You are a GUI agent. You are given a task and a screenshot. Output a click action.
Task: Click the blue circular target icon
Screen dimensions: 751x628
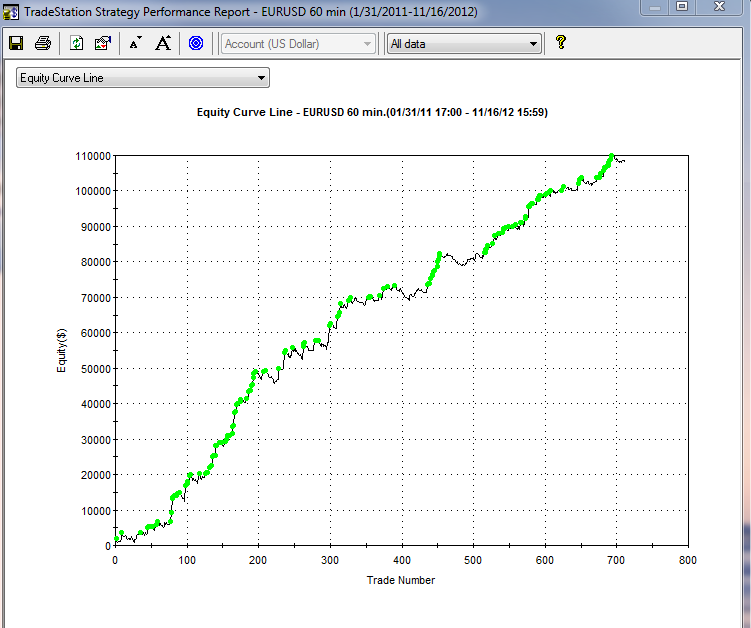pyautogui.click(x=196, y=43)
